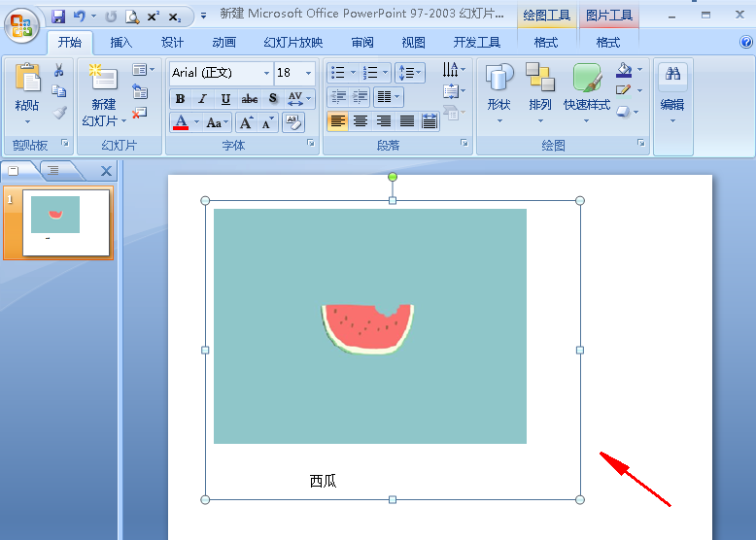Expand the line spacing dropdown

coord(419,73)
